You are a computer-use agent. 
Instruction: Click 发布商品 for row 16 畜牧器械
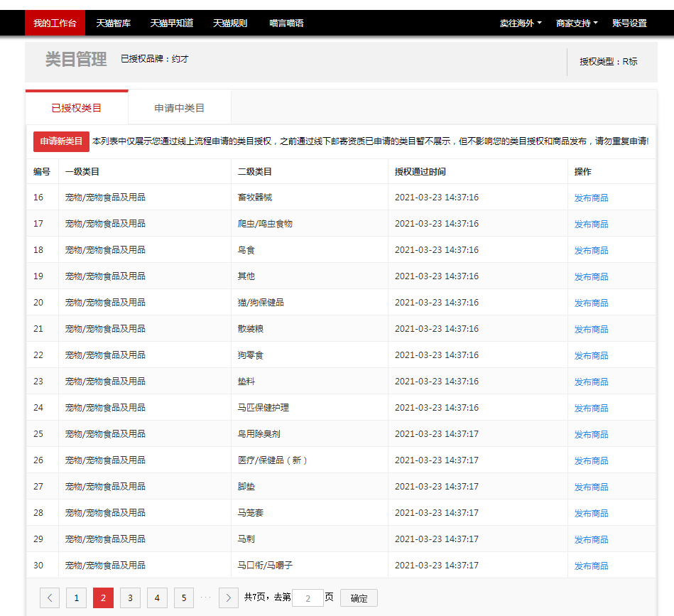pos(592,198)
